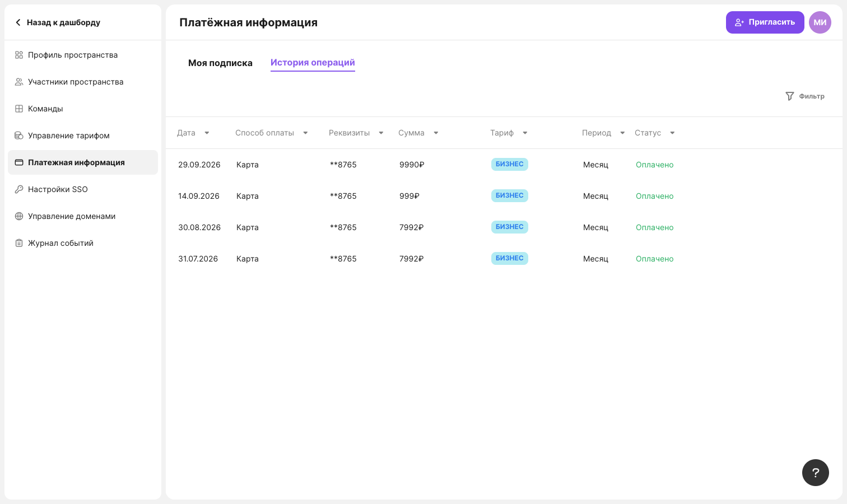
Task: Go to Управление доменами
Action: coord(83,216)
